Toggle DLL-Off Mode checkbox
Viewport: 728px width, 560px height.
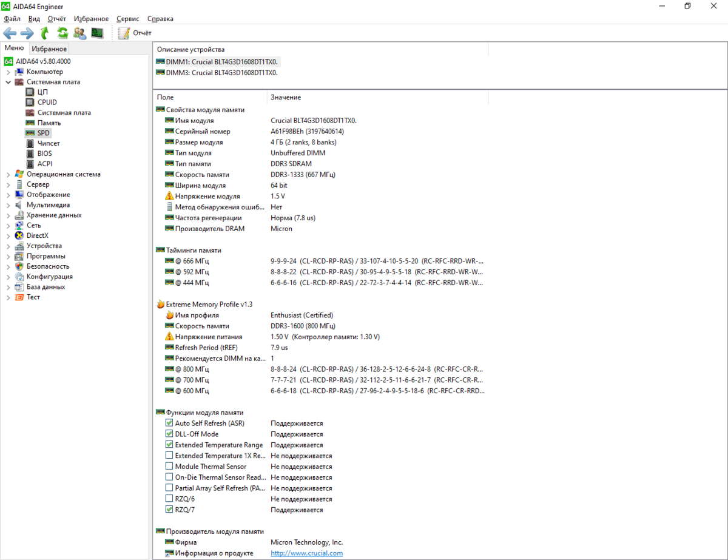tap(169, 434)
